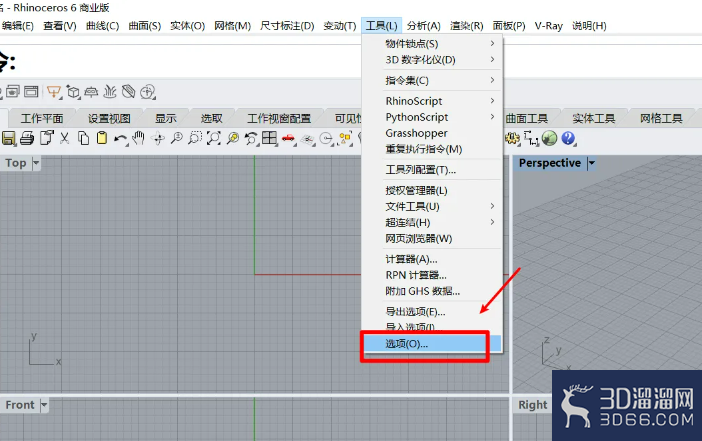
Task: Select 导出选项(E)... menu entry
Action: pyautogui.click(x=432, y=312)
